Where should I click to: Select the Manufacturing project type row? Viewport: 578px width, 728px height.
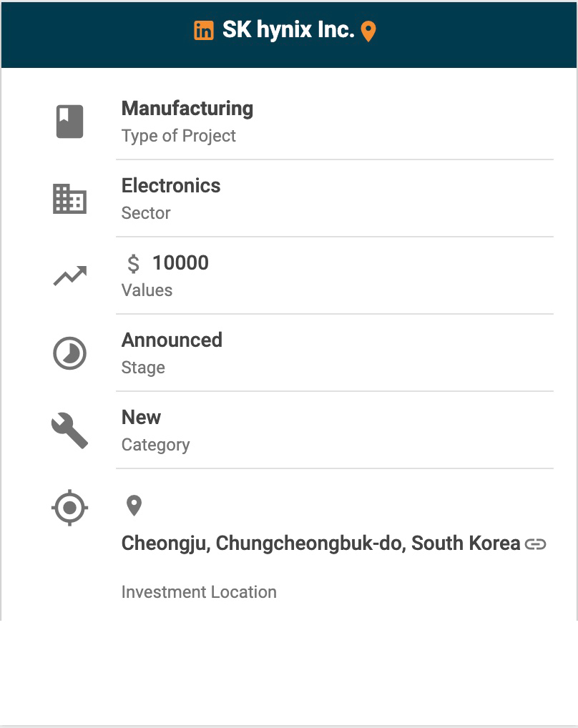187,109
